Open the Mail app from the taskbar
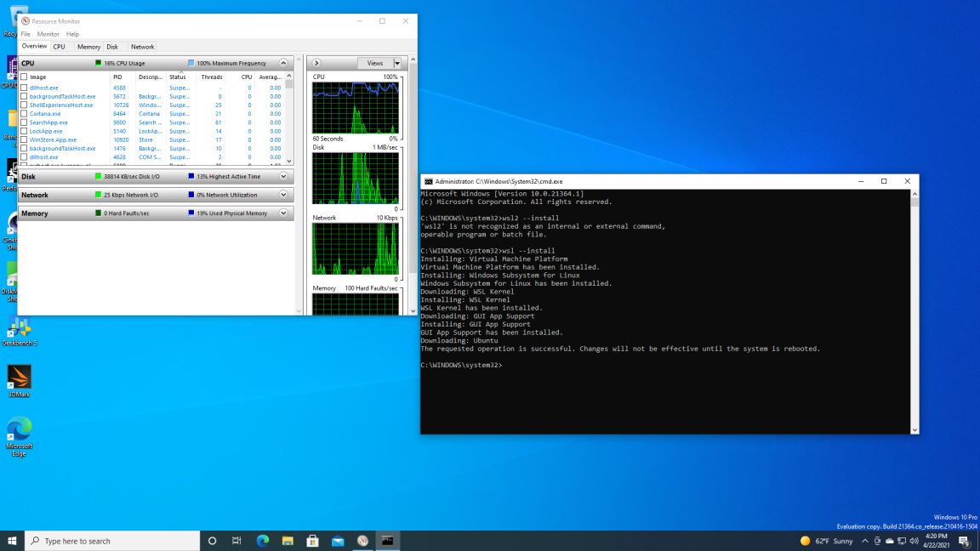The image size is (980, 551). [338, 541]
